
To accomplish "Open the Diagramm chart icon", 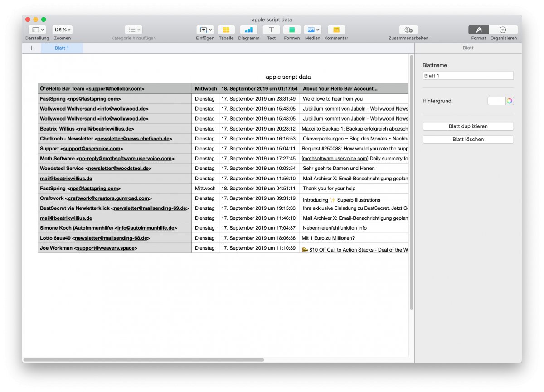I will click(x=248, y=30).
